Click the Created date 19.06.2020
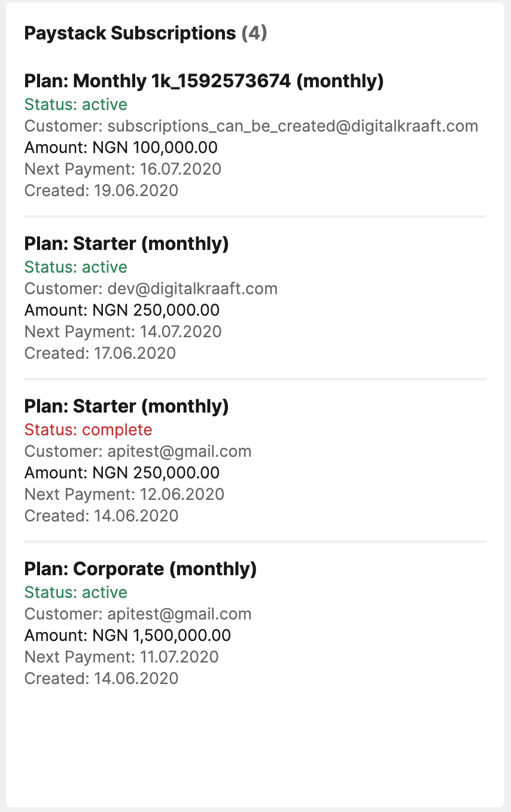511x812 pixels. 101,191
